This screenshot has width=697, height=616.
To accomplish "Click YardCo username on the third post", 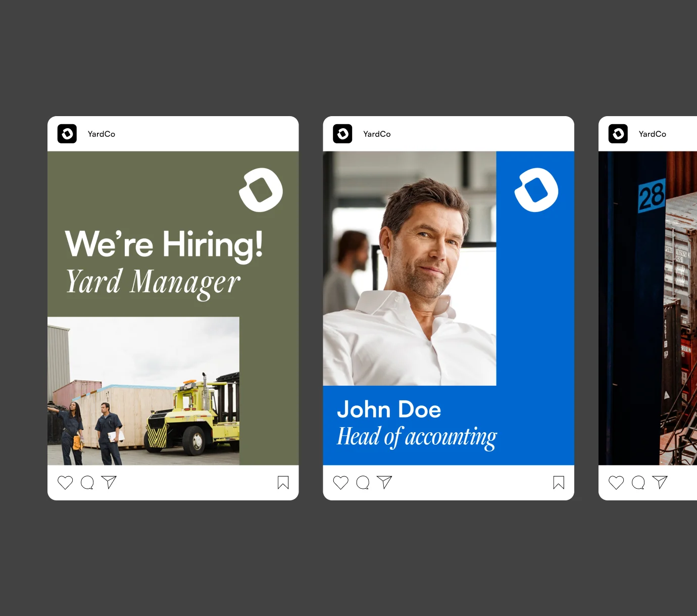I will pos(653,134).
